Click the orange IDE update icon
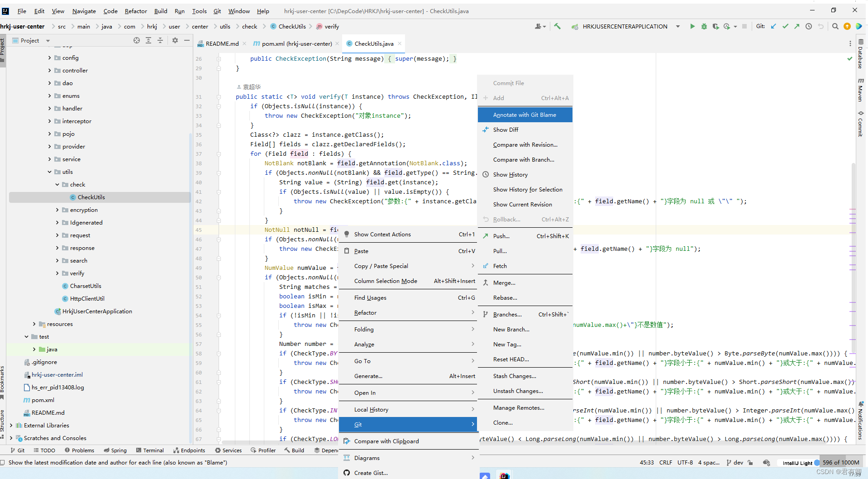 click(x=847, y=27)
